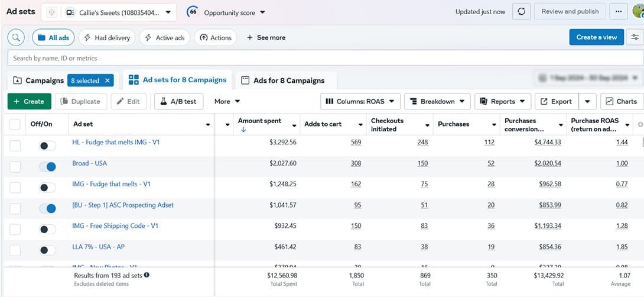644x297 pixels.
Task: Turn off the Broad - USA ad set
Action: pyautogui.click(x=47, y=167)
